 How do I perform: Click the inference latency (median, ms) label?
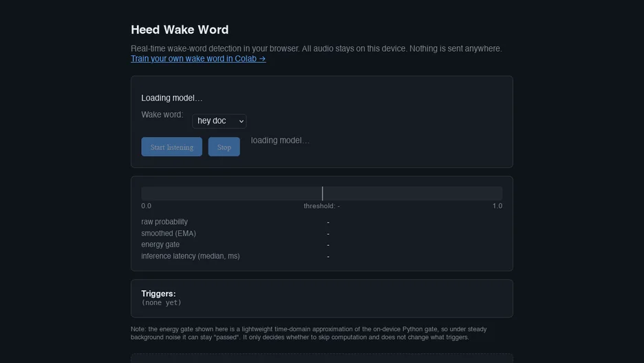(x=190, y=256)
